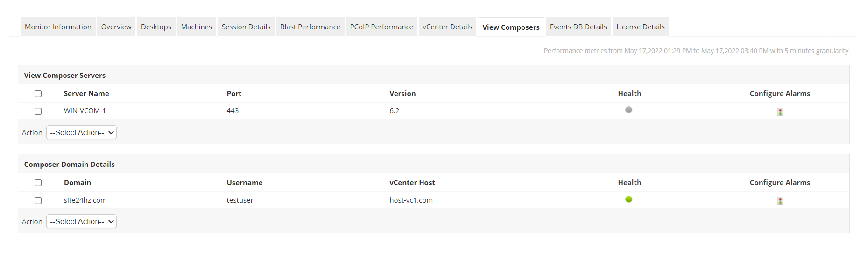868x254 pixels.
Task: Click grey health status dot for WIN-VCOM-1
Action: [x=628, y=110]
